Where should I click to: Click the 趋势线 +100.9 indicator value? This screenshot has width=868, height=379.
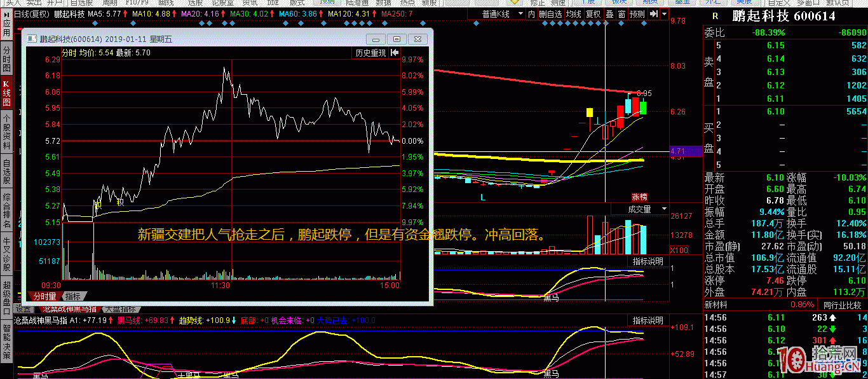point(205,320)
